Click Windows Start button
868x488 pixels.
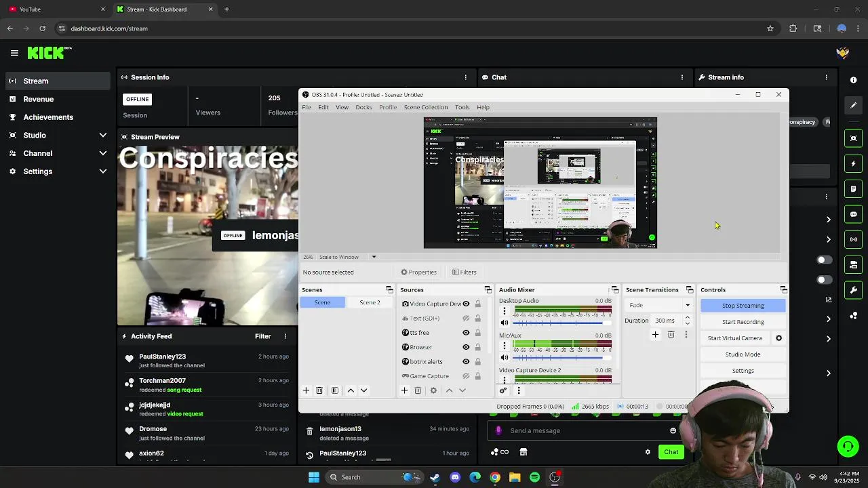[x=314, y=477]
